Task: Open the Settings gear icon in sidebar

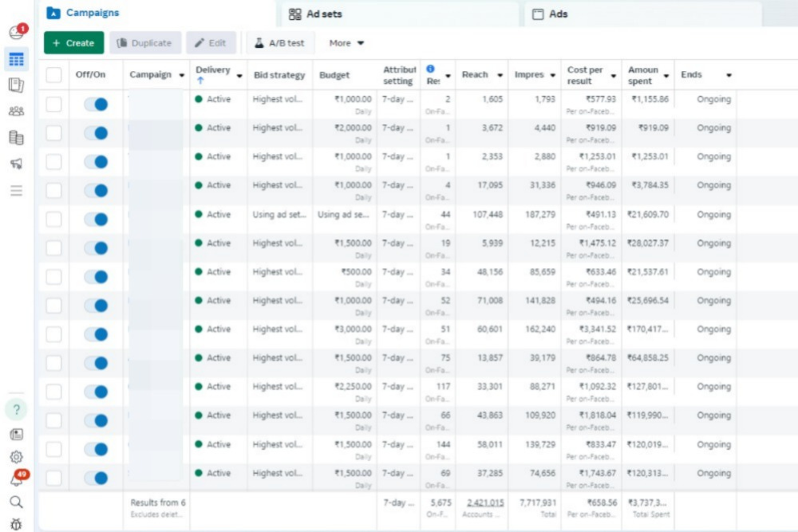Action: click(x=16, y=457)
